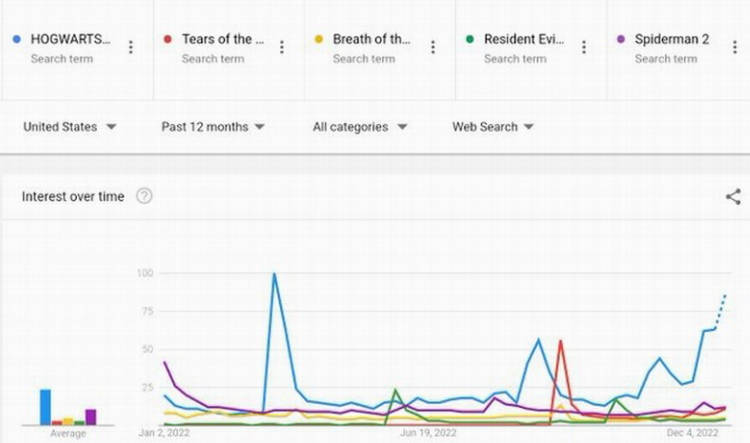
Task: Click the blue peak at 100
Action: (x=274, y=274)
